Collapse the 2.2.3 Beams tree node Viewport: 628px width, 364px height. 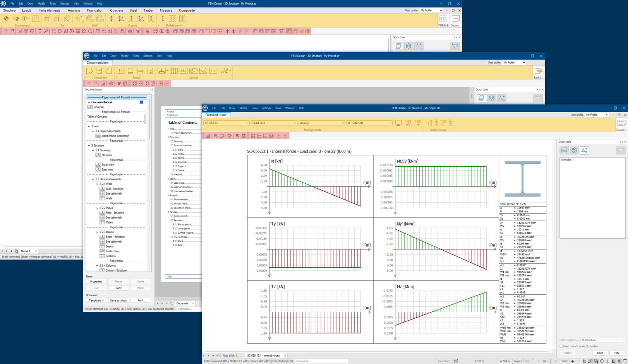[97, 232]
